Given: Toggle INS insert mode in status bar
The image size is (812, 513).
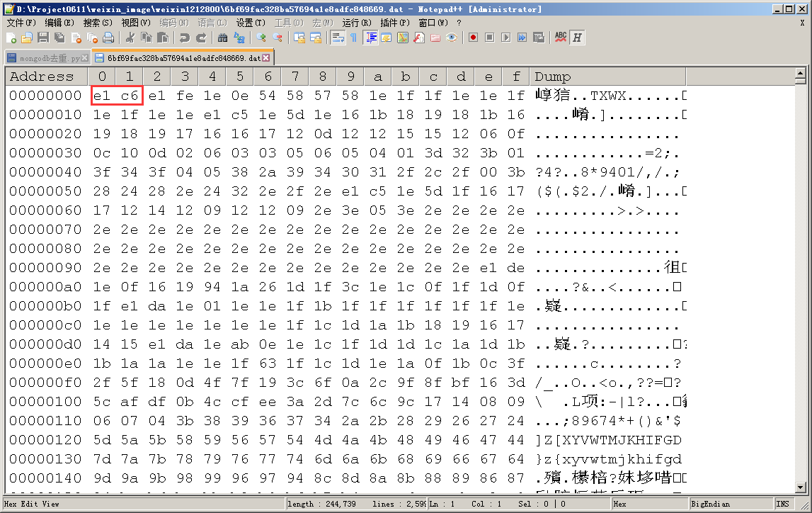Looking at the screenshot, I should tap(782, 504).
